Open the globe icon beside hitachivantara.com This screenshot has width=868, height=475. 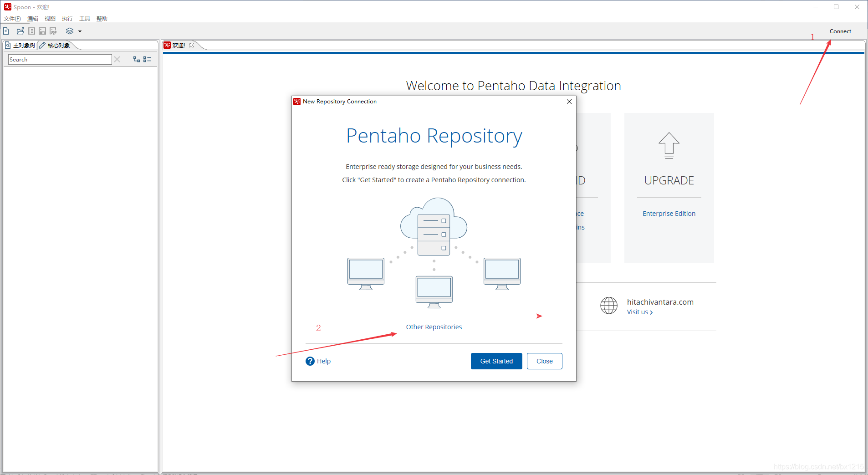(609, 306)
